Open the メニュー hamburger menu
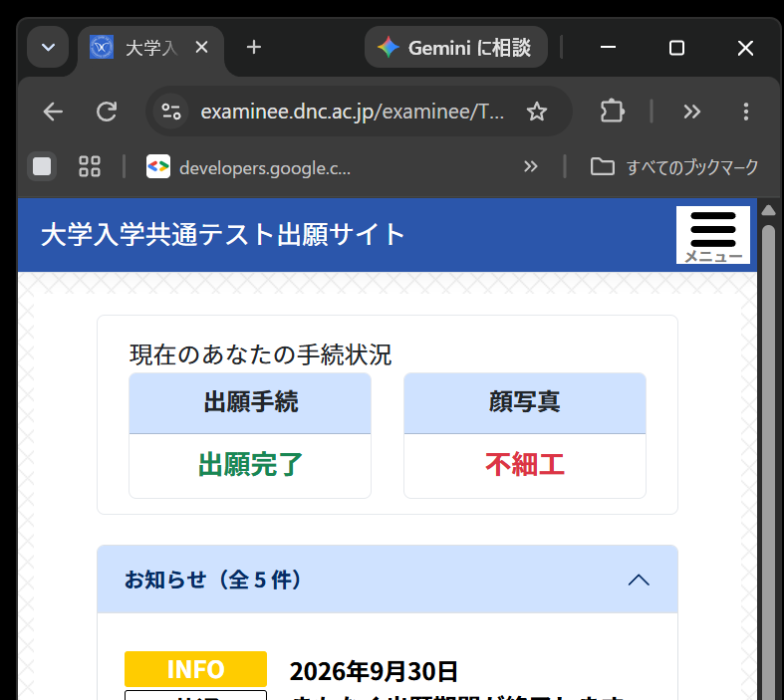Screen dimensions: 784x700 713,235
